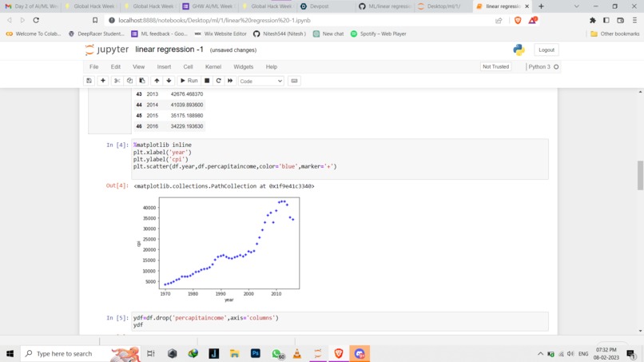Restart the kernel circular arrow icon
Viewport: 644px width, 362px height.
click(x=218, y=81)
